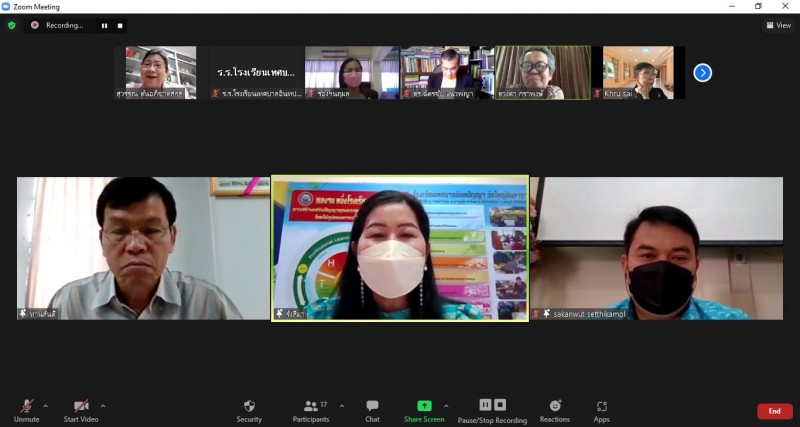Click the Participants count 17

(x=323, y=405)
